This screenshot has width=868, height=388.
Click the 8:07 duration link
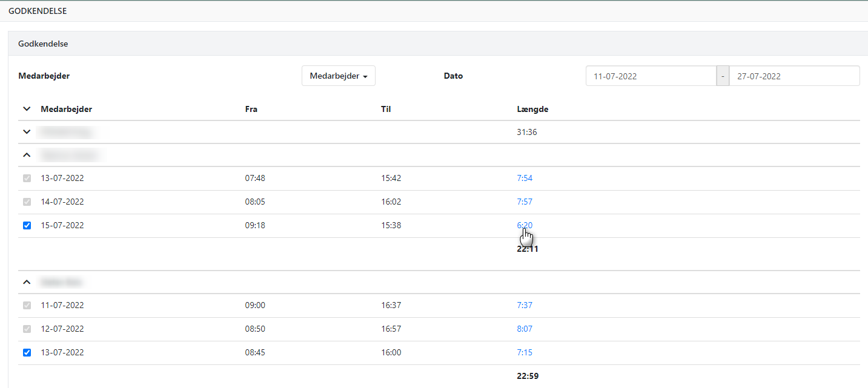(525, 329)
